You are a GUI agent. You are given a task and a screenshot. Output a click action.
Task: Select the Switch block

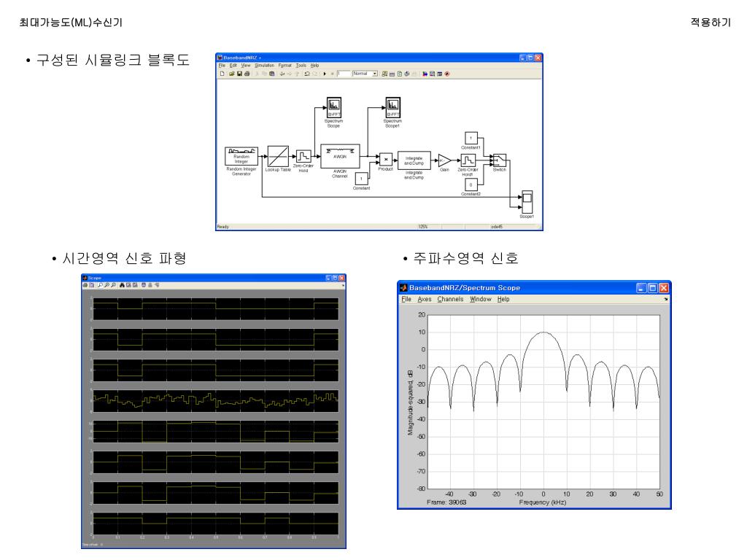(x=499, y=160)
